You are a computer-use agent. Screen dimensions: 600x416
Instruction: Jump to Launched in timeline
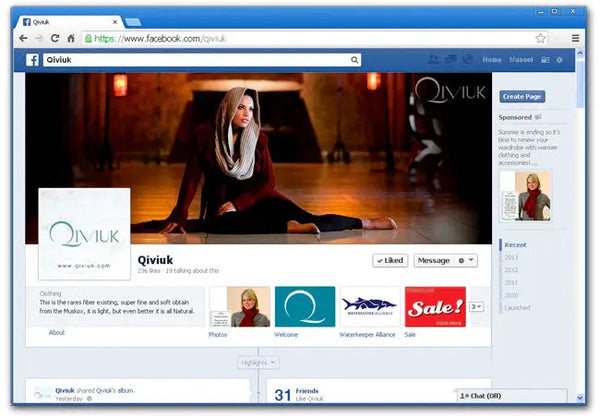(517, 308)
